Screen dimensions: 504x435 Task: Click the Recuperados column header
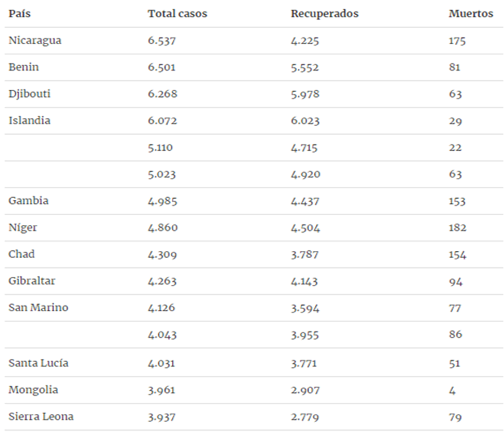[325, 14]
